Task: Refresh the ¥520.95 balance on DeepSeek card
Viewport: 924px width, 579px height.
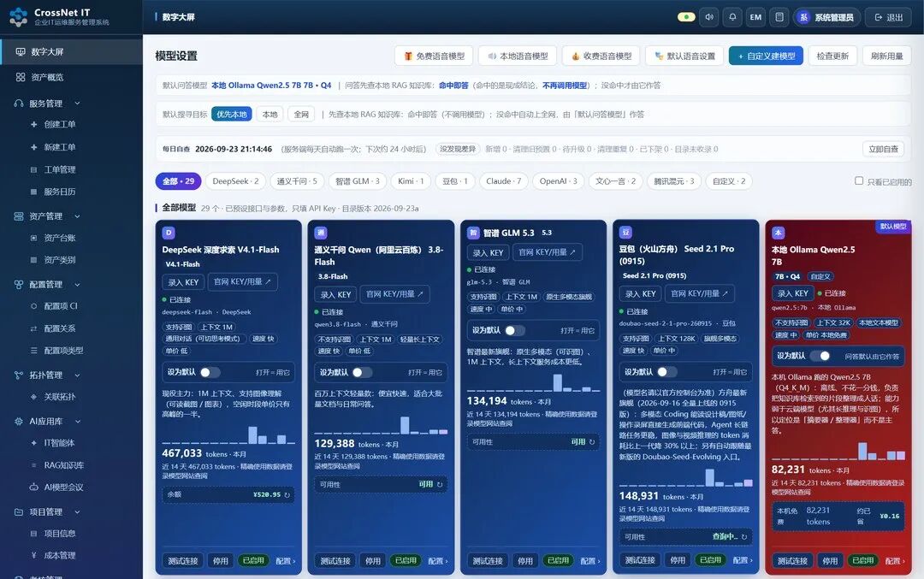Action: [x=287, y=495]
